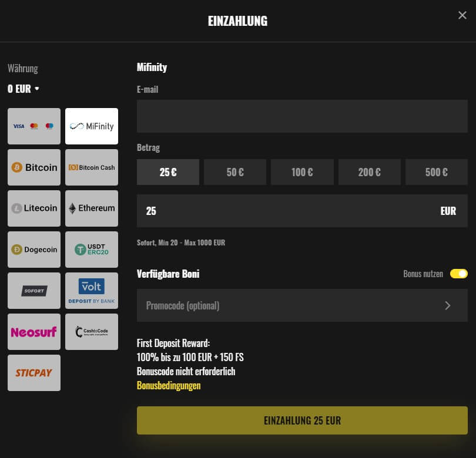The image size is (476, 458).
Task: Select Sofort payment method
Action: 34,291
